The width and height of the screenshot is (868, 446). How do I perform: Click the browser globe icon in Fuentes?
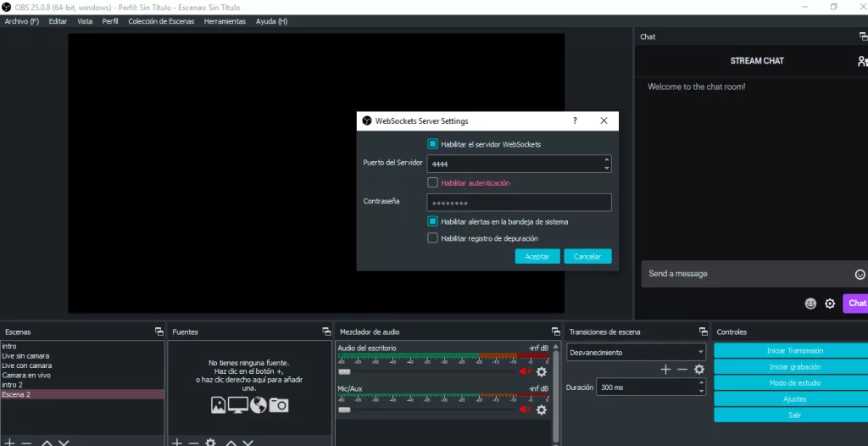[x=259, y=405]
